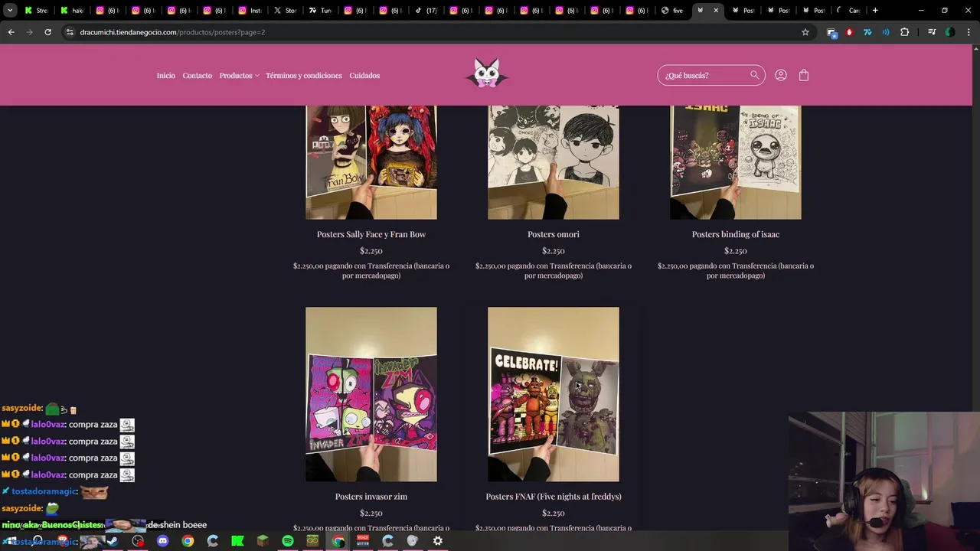Click the $2.250 price under Posters invasor zim
Image resolution: width=980 pixels, height=551 pixels.
tap(371, 514)
